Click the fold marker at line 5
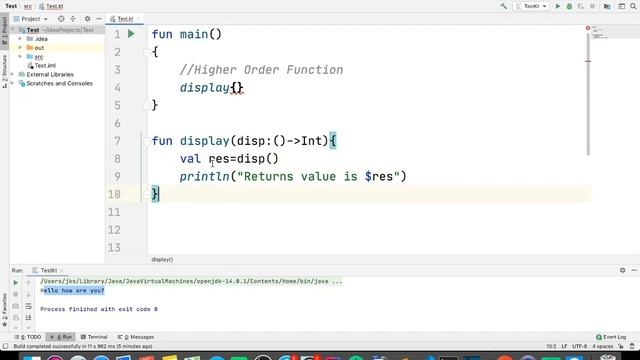Image resolution: width=640 pixels, height=360 pixels. [x=147, y=106]
